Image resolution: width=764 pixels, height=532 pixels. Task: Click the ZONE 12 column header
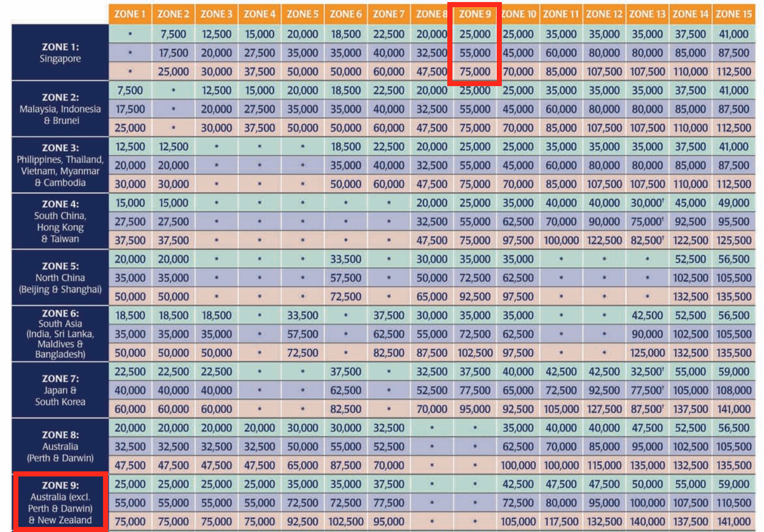pos(604,14)
